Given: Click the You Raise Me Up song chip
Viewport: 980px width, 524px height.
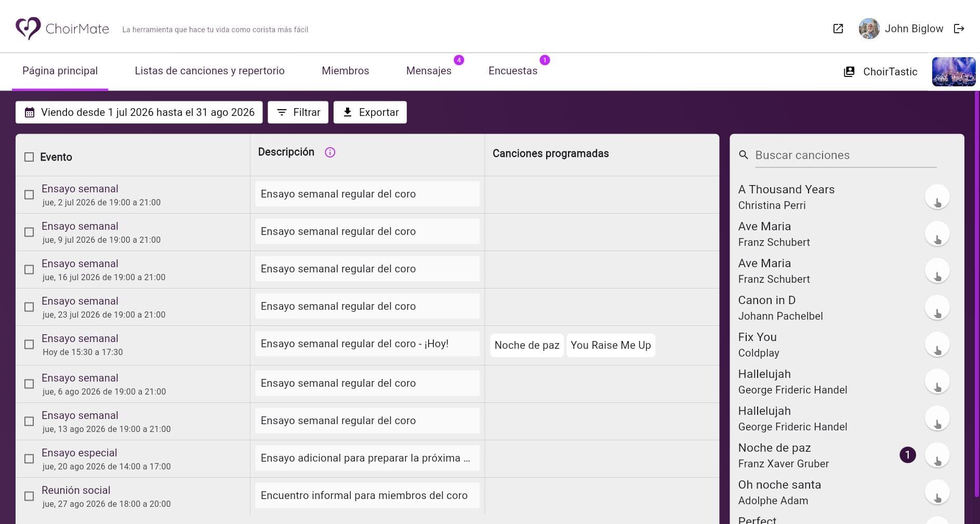Looking at the screenshot, I should click(611, 345).
